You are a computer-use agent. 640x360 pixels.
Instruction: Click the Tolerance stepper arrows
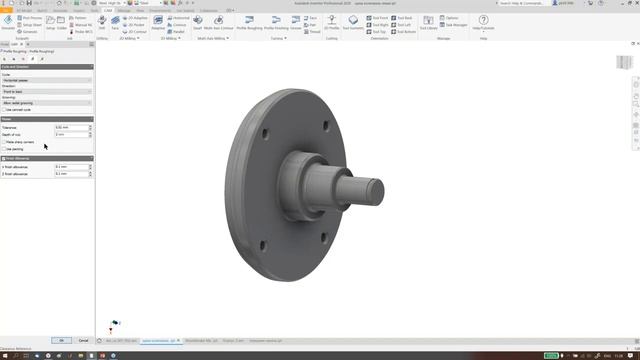90,127
